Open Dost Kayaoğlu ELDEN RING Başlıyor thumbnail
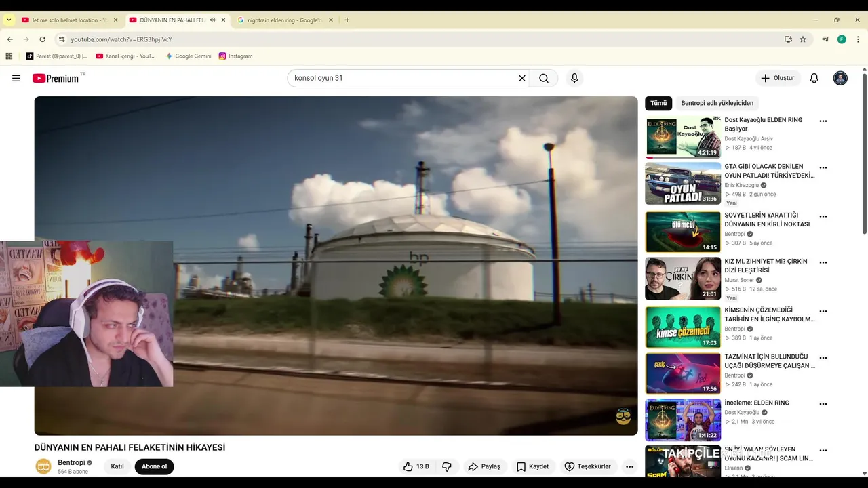The width and height of the screenshot is (868, 488). coord(683,137)
